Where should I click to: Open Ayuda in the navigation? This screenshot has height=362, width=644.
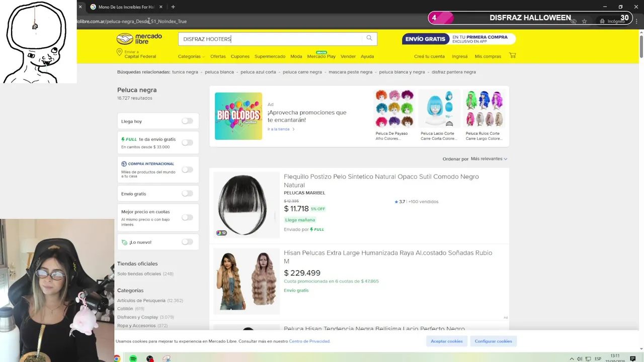pos(367,56)
